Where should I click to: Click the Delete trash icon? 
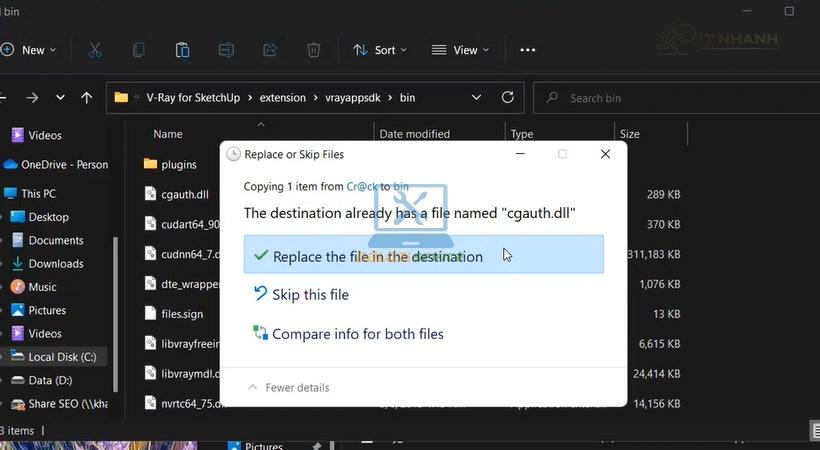[x=313, y=50]
